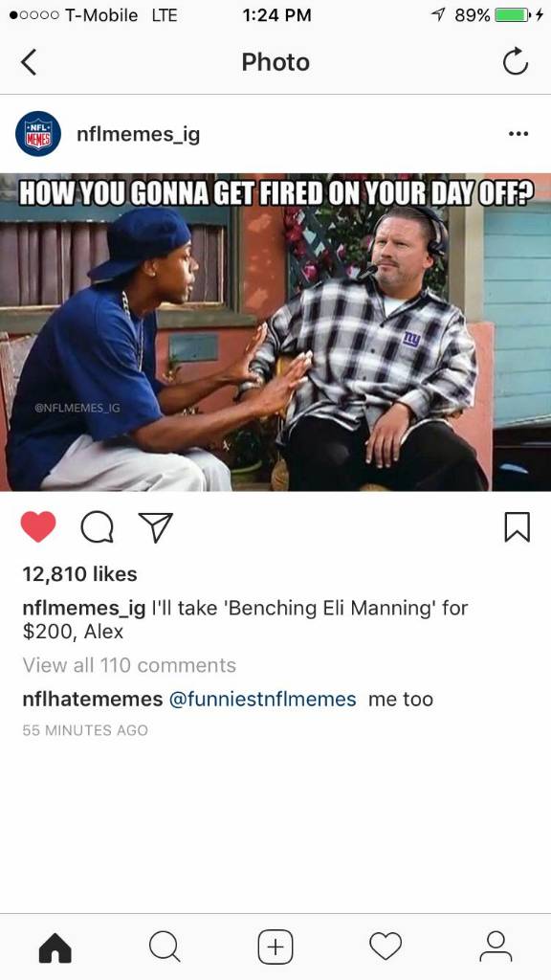The width and height of the screenshot is (551, 980).
Task: Share post via paper plane icon
Action: pos(155,527)
